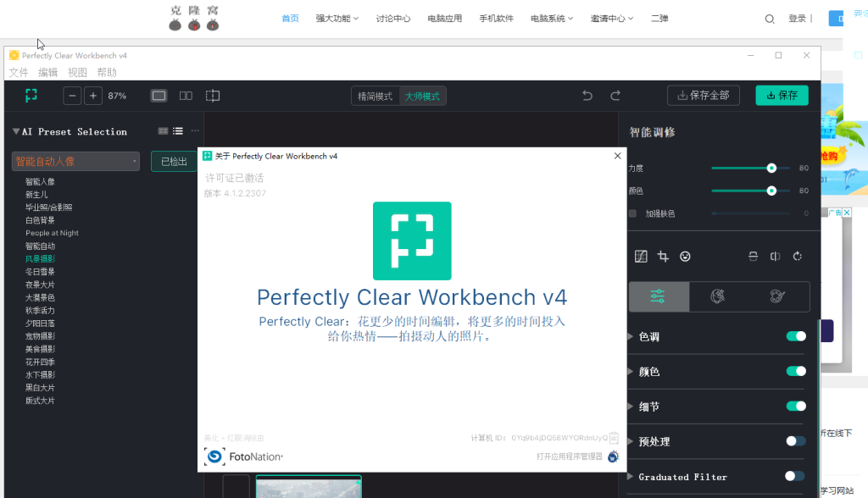Expand the 颜色 section
Screen dimensions: 868x498
click(631, 371)
